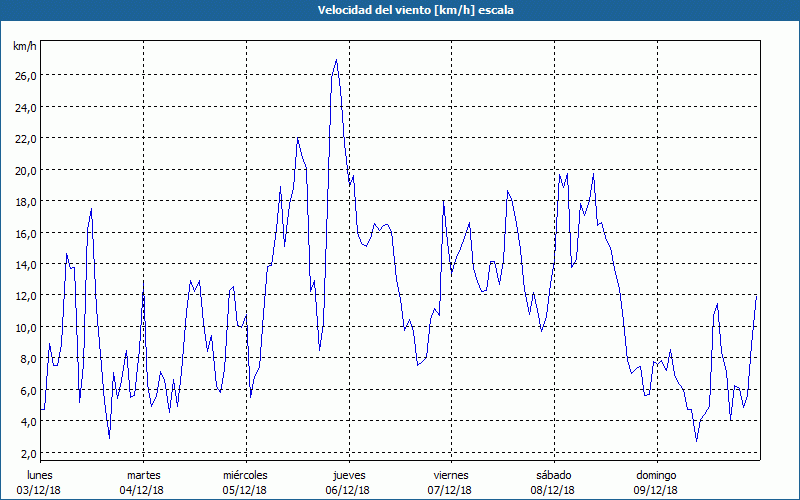Image resolution: width=800 pixels, height=500 pixels.
Task: Click the date 03/12/18
Action: click(x=39, y=490)
